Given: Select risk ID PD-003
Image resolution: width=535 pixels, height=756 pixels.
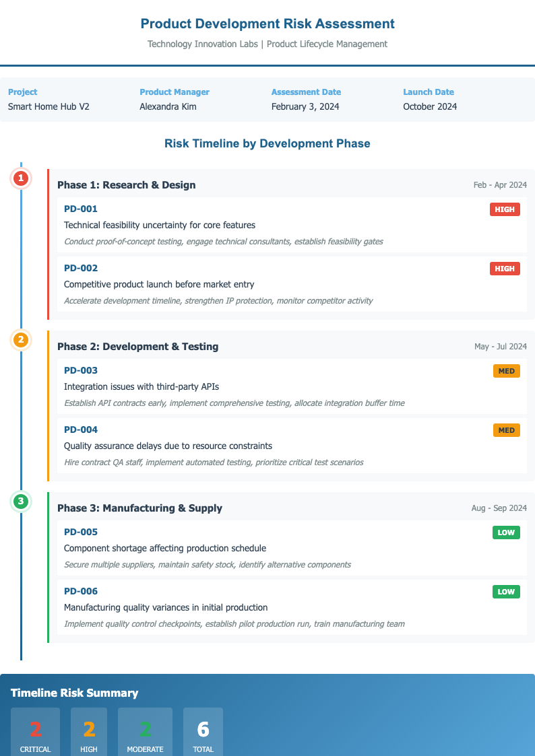Looking at the screenshot, I should coord(81,370).
